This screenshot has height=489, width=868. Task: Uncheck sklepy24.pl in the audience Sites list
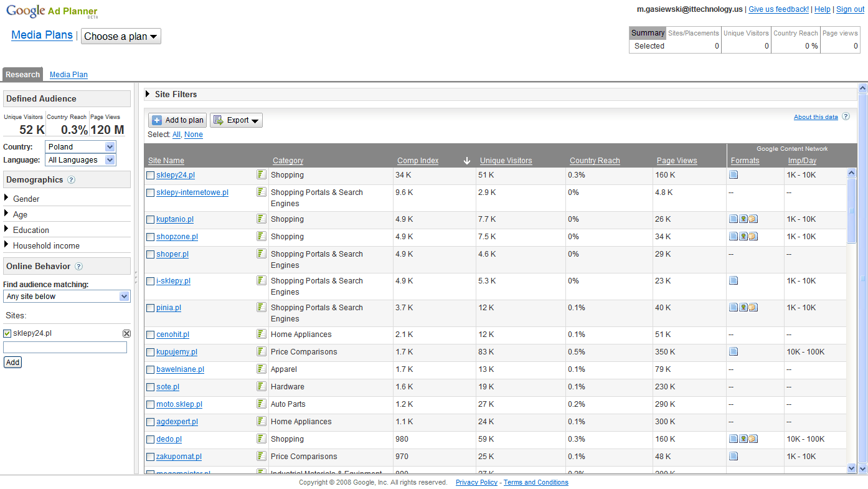[x=7, y=334]
